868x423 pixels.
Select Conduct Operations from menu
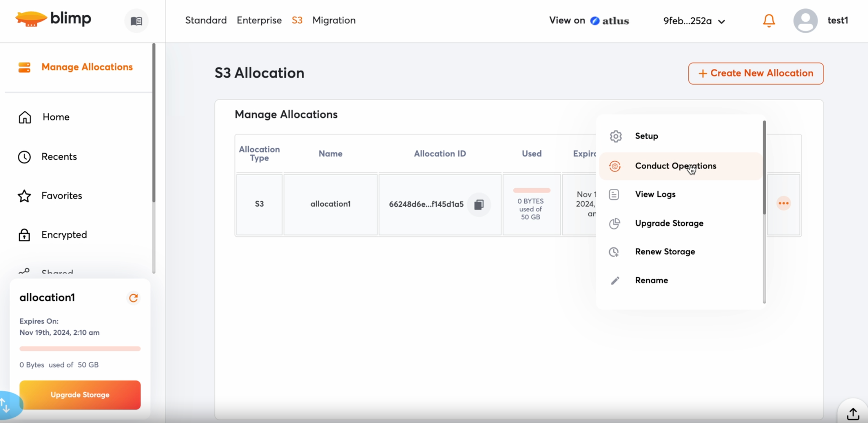pyautogui.click(x=675, y=166)
